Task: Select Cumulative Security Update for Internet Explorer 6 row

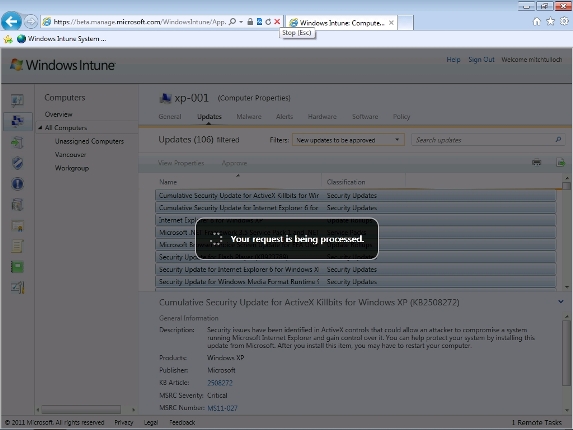Action: point(356,208)
